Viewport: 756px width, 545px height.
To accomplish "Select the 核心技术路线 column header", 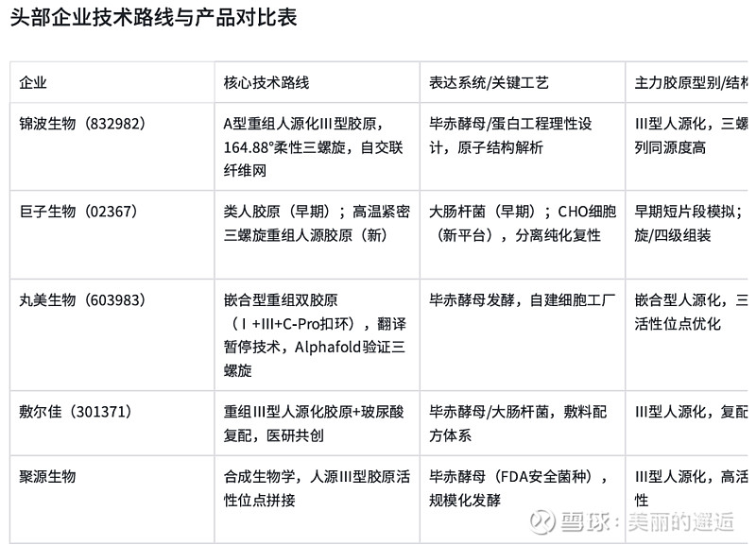I will (x=318, y=82).
